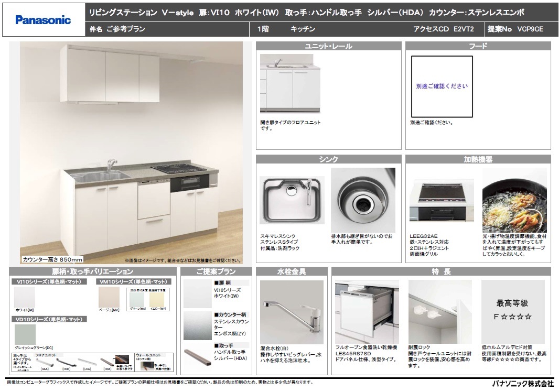This screenshot has width=559, height=392.
Task: Click the 加熱機器 section header
Action: (x=478, y=159)
